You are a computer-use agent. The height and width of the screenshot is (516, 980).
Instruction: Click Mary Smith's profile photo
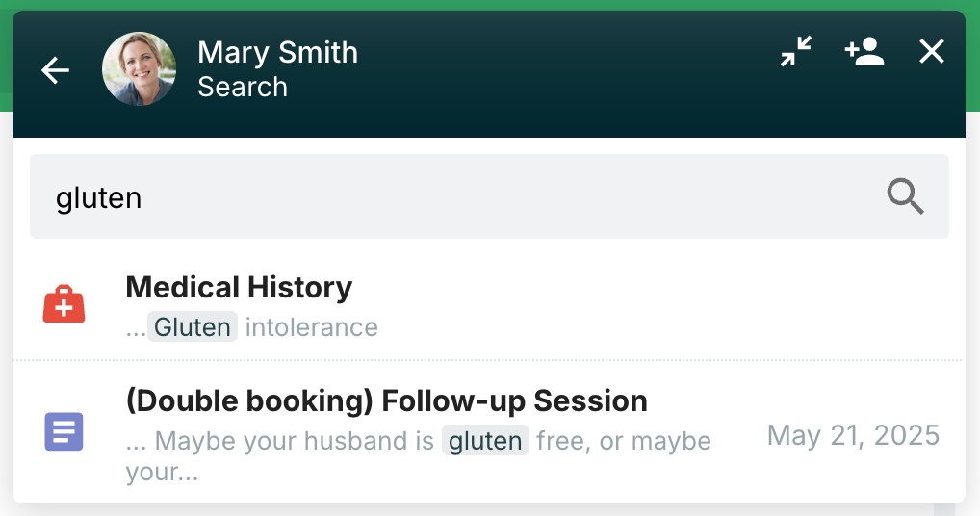(x=140, y=69)
